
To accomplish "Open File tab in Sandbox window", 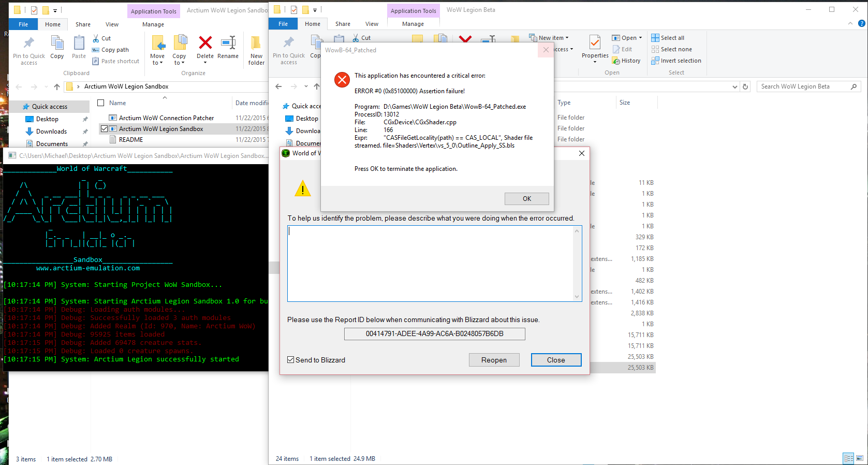I will pyautogui.click(x=23, y=24).
